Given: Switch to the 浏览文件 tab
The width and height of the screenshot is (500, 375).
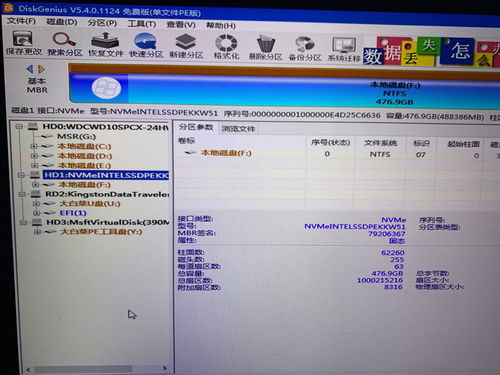Looking at the screenshot, I should (x=238, y=129).
